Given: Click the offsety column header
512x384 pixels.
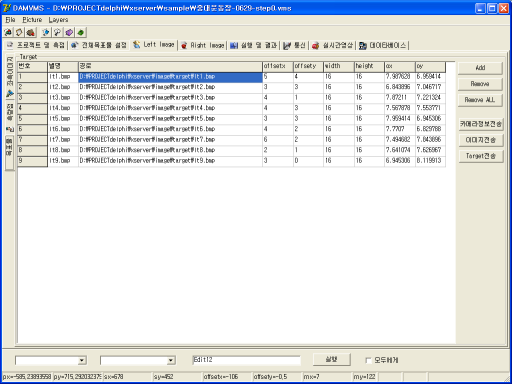Looking at the screenshot, I should click(x=308, y=67).
